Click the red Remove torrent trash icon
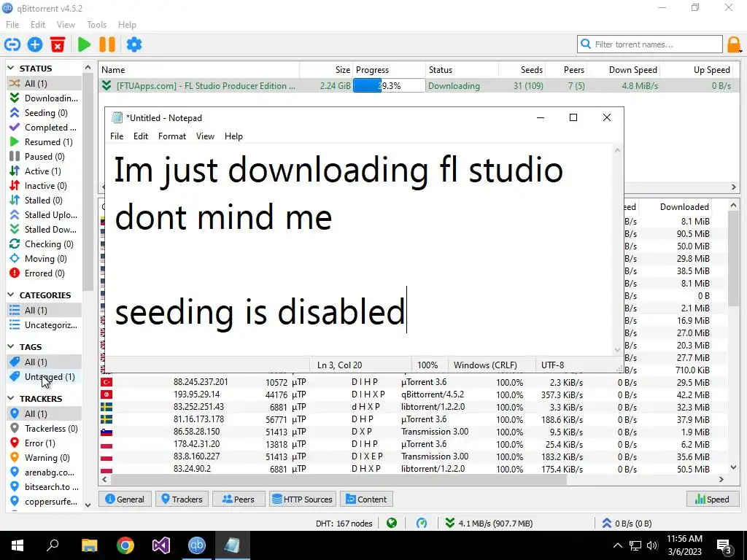This screenshot has height=560, width=747. (x=58, y=44)
